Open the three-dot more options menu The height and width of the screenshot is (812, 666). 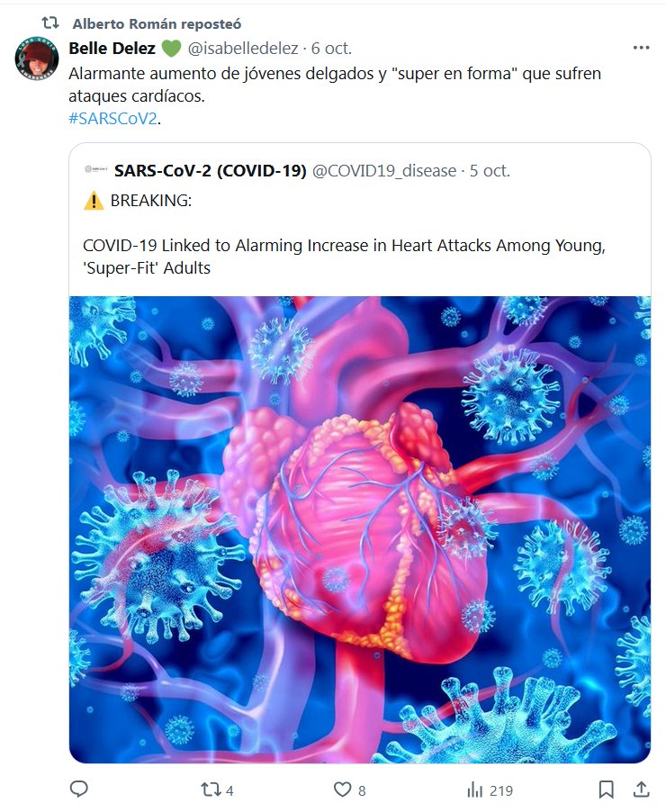pyautogui.click(x=641, y=48)
